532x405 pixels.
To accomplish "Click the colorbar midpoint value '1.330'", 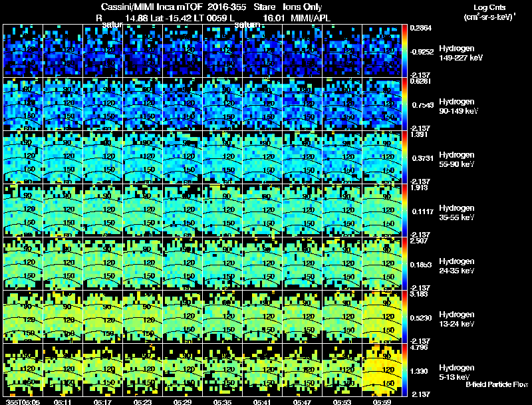I will [419, 372].
